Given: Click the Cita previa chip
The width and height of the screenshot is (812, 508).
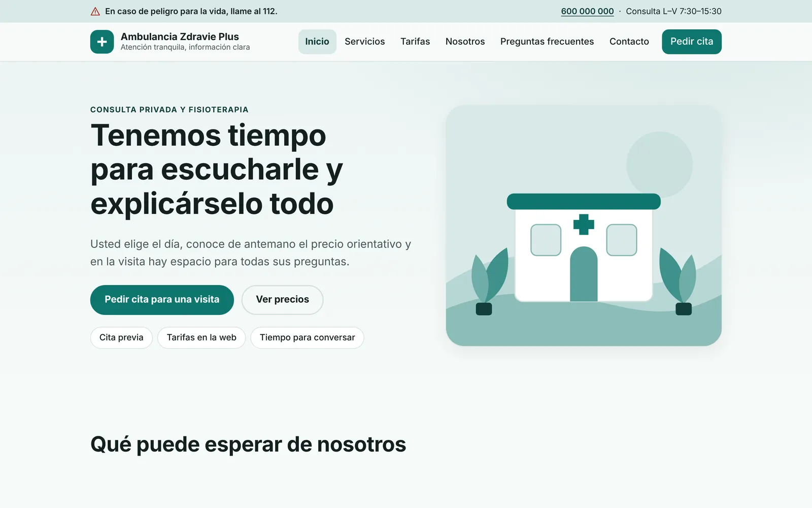Looking at the screenshot, I should point(121,337).
